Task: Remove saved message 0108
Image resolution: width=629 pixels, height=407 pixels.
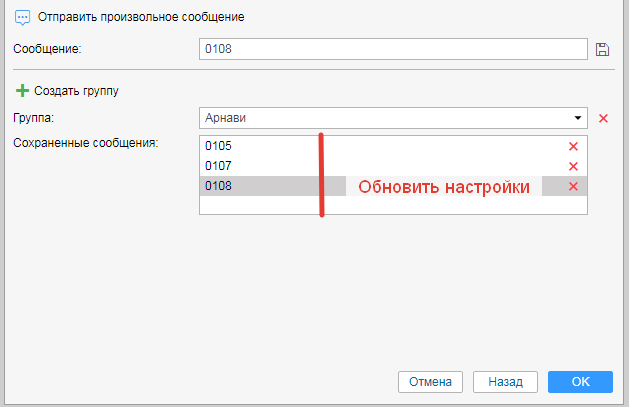Action: [x=573, y=186]
